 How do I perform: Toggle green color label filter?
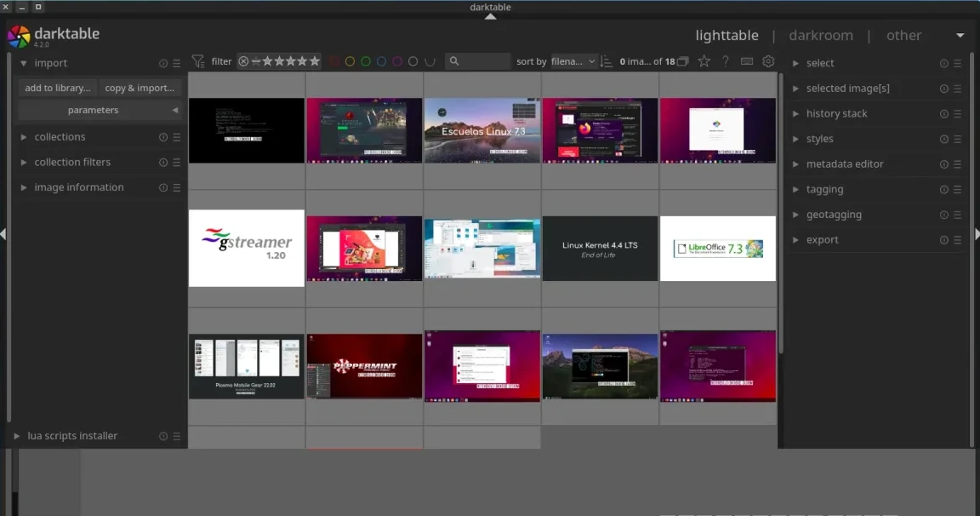click(366, 61)
